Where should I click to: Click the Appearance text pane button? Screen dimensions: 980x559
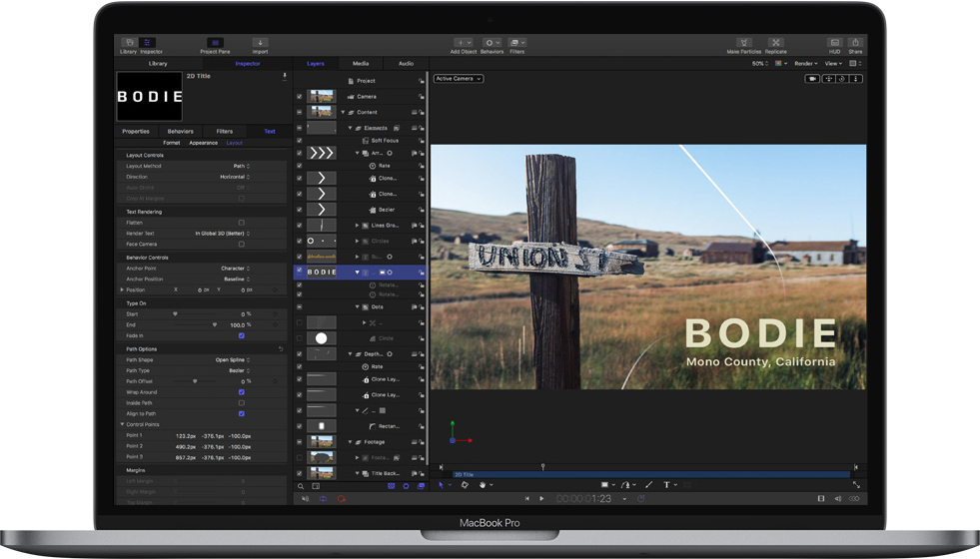click(203, 143)
